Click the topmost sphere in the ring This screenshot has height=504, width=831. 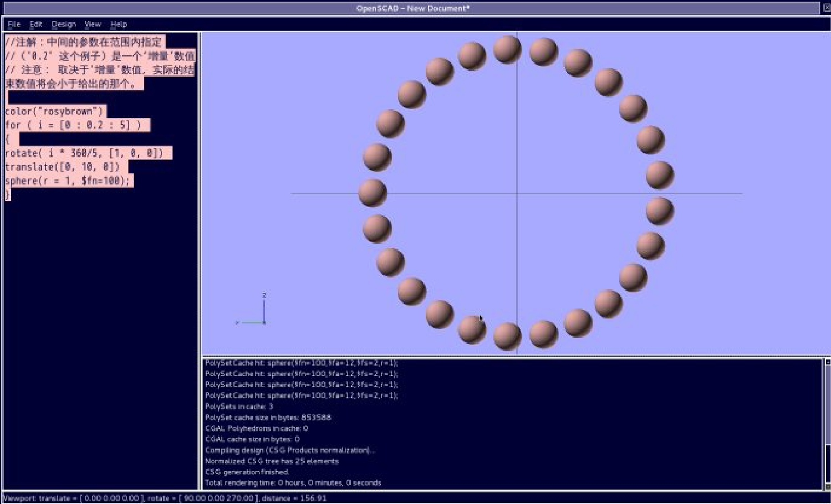pyautogui.click(x=507, y=49)
